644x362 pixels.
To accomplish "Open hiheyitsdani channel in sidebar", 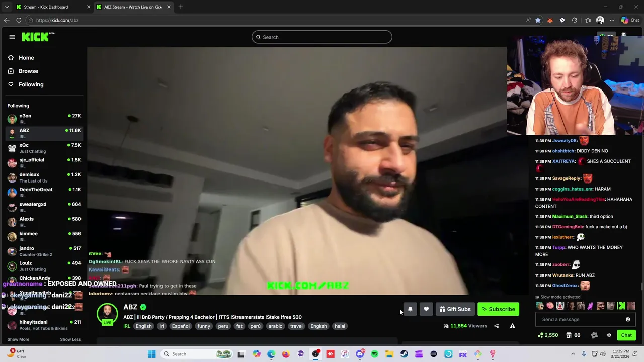I will [44, 325].
